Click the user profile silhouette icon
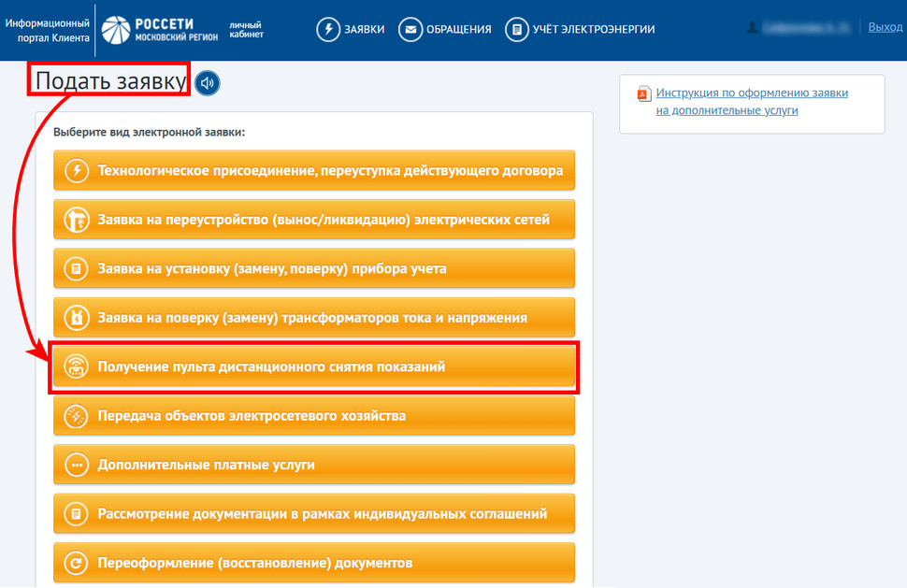 [752, 27]
